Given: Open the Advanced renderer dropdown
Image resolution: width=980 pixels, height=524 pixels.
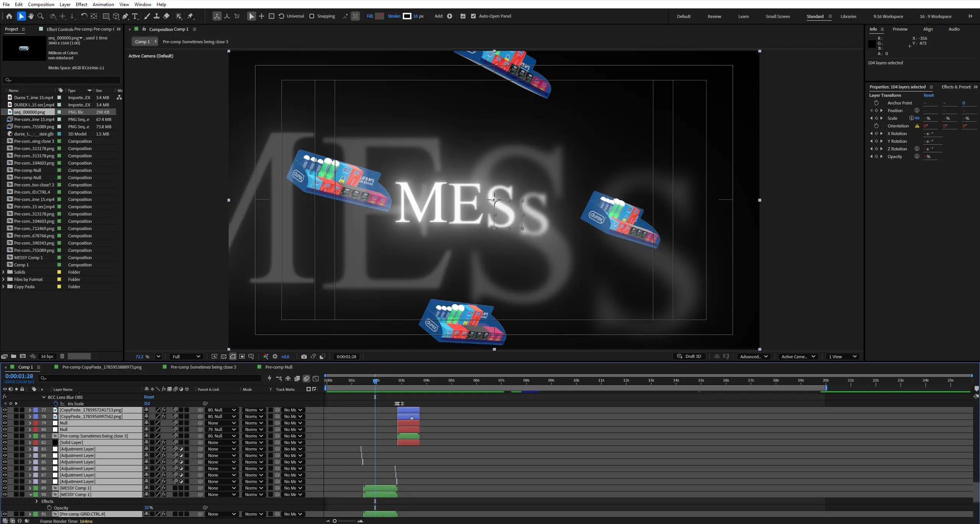Looking at the screenshot, I should coord(754,356).
